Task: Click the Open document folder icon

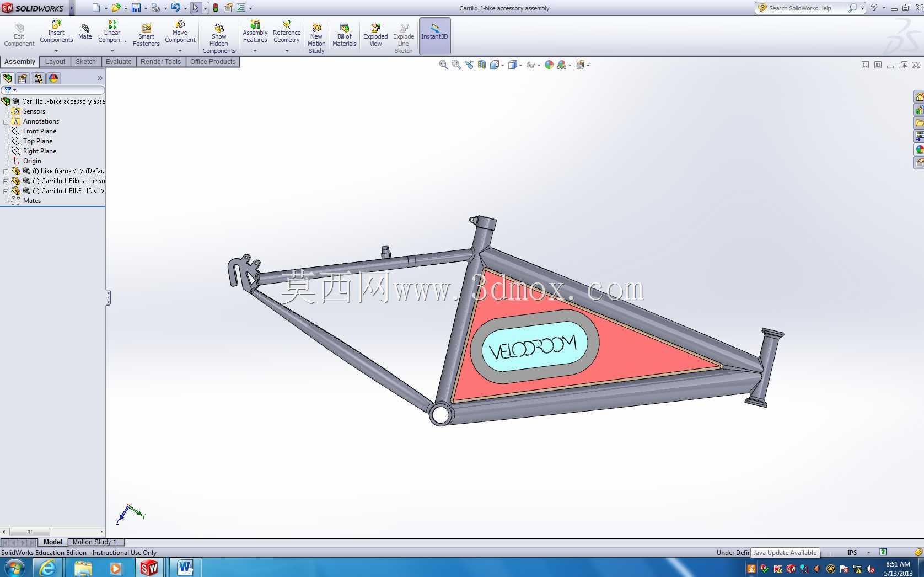Action: coord(116,8)
